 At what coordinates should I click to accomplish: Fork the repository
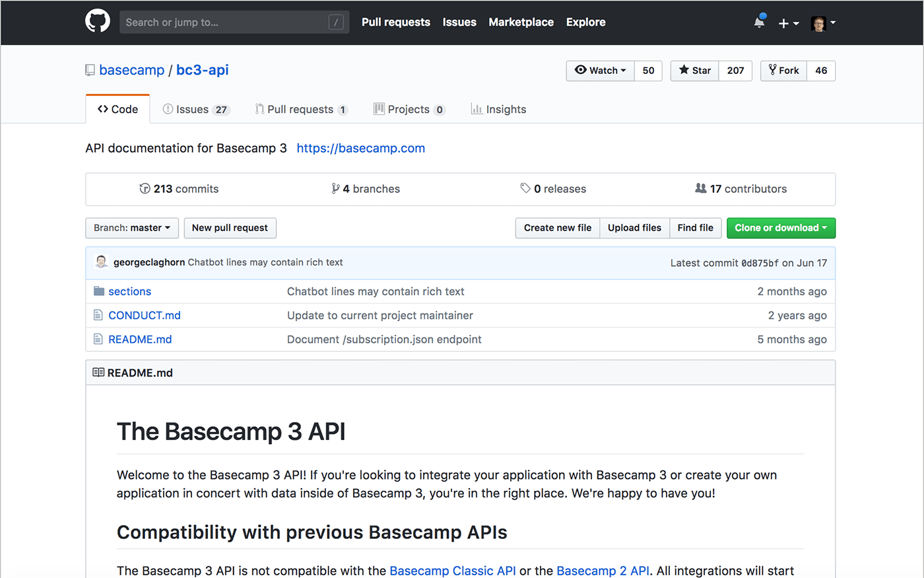pyautogui.click(x=783, y=71)
